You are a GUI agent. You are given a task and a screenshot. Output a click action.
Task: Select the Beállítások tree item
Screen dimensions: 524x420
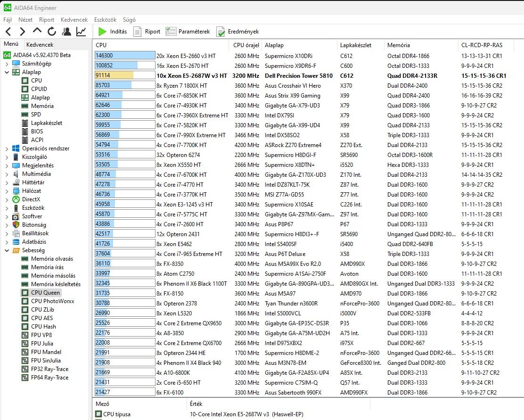click(x=31, y=233)
